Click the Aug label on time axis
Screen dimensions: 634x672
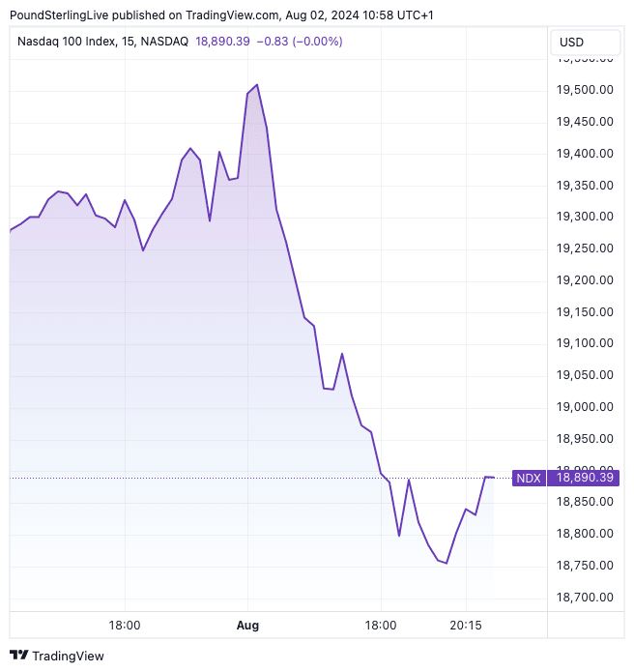249,626
